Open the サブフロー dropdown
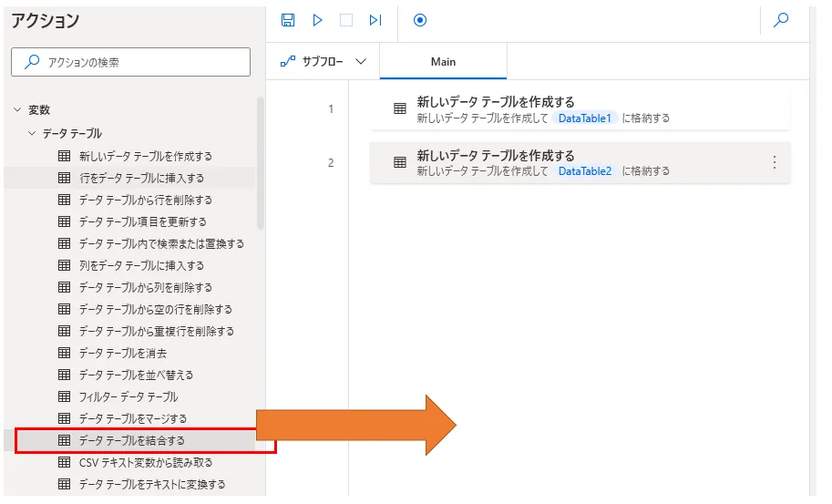This screenshot has width=832, height=504. pos(324,62)
